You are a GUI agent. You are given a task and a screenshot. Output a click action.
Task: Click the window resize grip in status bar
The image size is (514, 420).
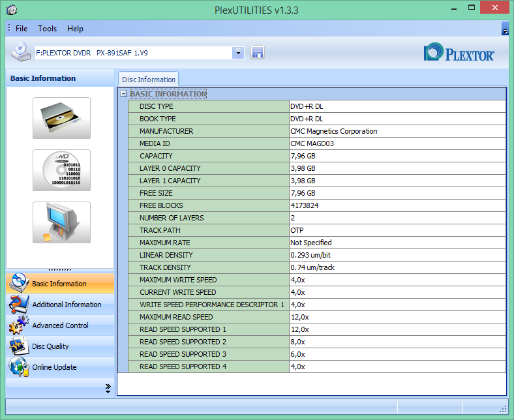(503, 409)
